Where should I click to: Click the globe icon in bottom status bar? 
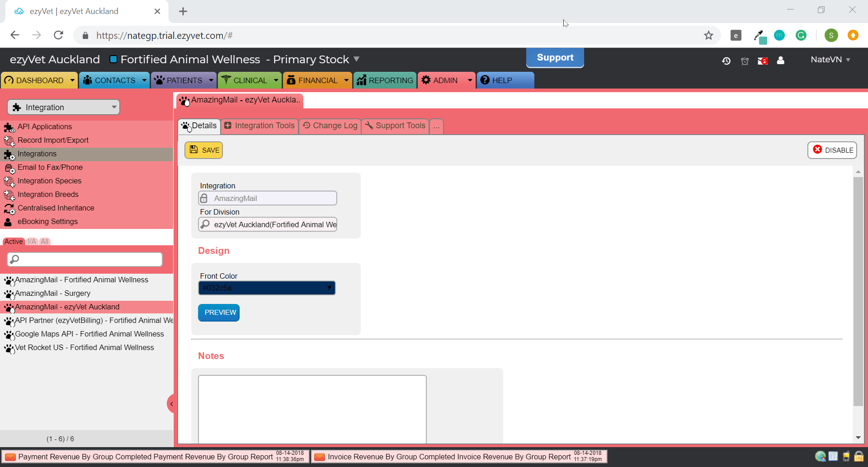pos(820,457)
